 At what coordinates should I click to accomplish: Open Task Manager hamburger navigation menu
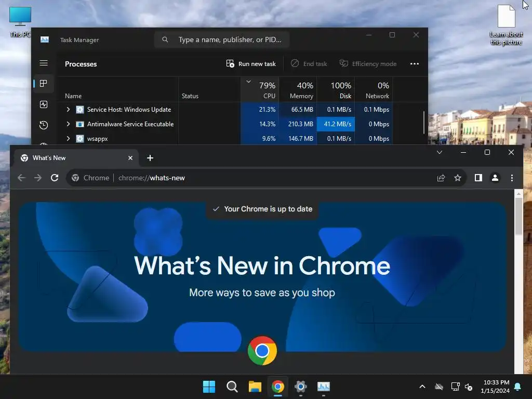tap(44, 63)
